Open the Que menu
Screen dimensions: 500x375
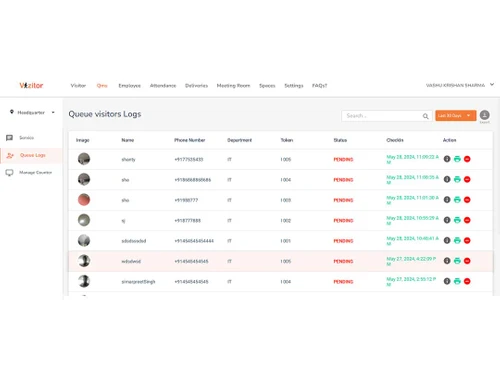pyautogui.click(x=102, y=86)
